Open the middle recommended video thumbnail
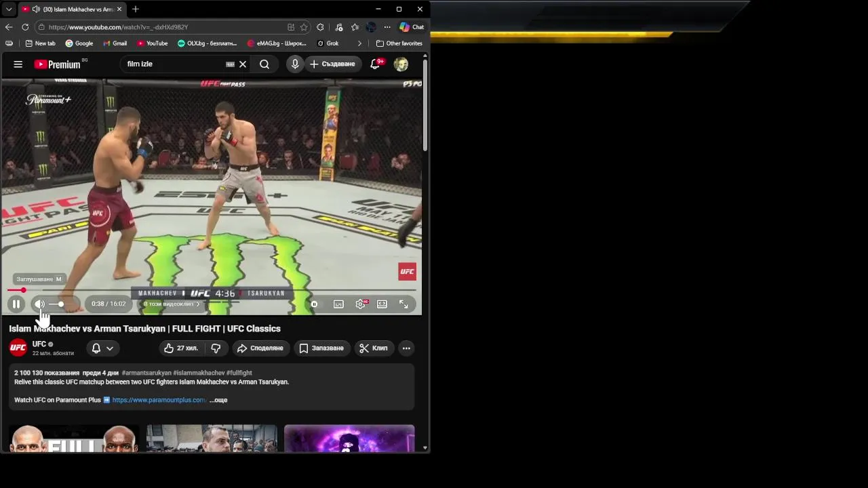868x488 pixels. pyautogui.click(x=212, y=439)
